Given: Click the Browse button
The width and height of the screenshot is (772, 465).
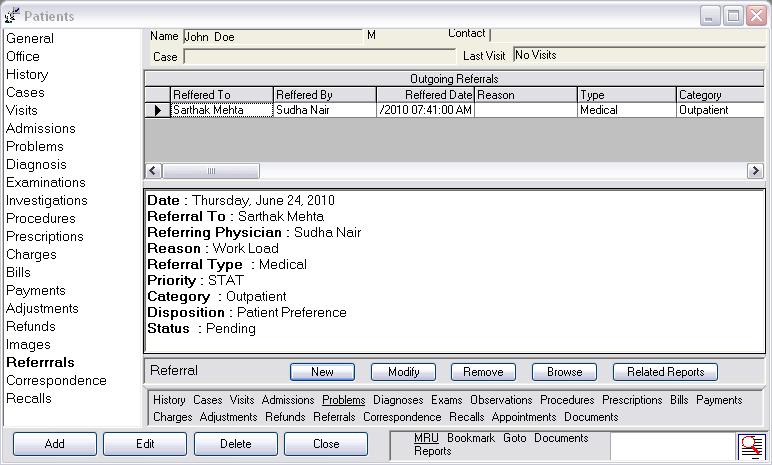Looking at the screenshot, I should [564, 372].
